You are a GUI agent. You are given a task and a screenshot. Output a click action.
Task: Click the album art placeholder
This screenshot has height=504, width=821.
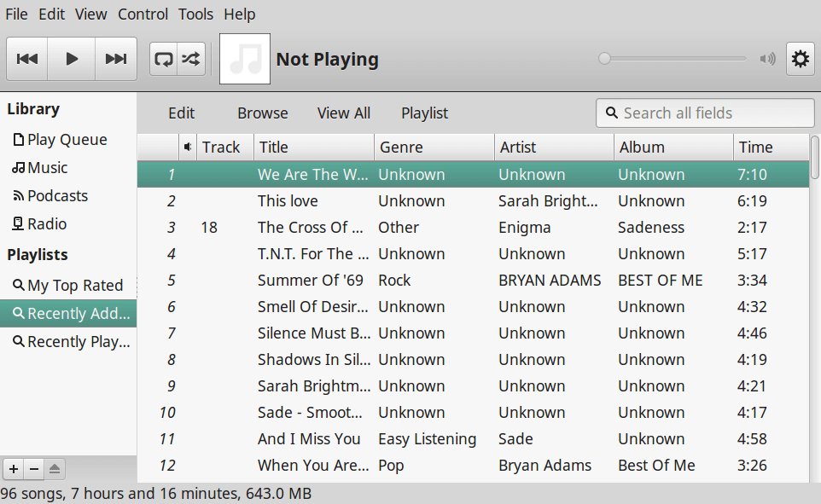(245, 59)
